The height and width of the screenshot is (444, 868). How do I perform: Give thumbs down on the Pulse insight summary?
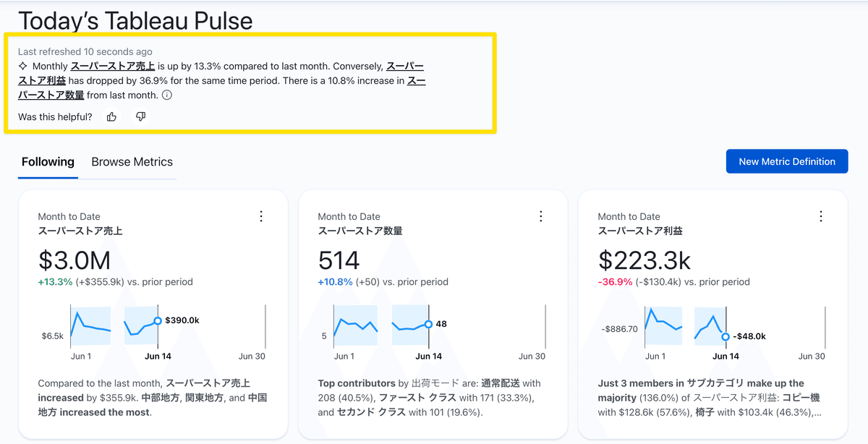click(140, 116)
